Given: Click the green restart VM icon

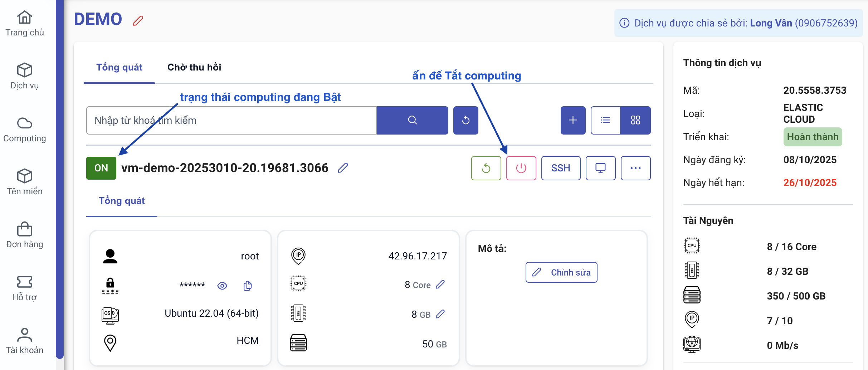Looking at the screenshot, I should [486, 168].
